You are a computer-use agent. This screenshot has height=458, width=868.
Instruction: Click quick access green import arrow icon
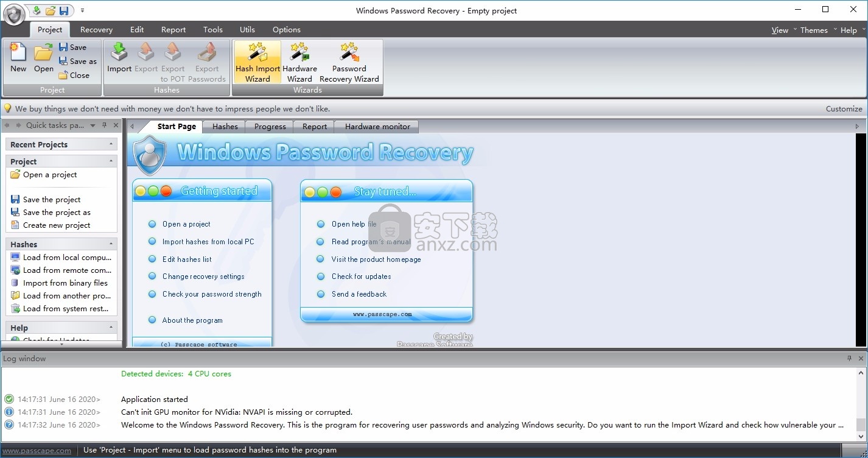pos(37,10)
